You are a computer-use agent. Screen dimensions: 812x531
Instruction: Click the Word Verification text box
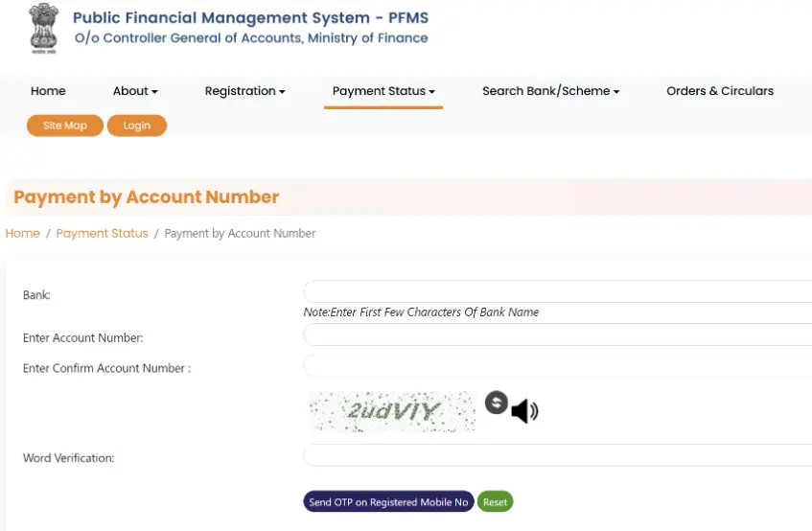(557, 455)
